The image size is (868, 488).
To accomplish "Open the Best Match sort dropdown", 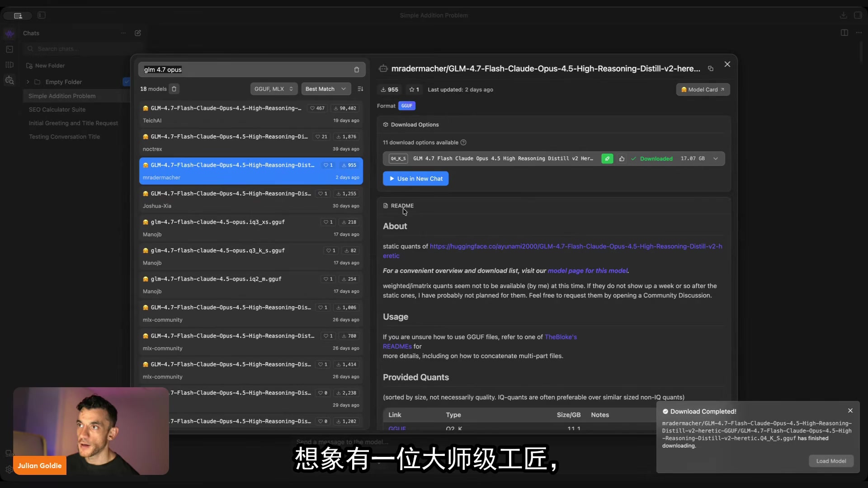I will pyautogui.click(x=325, y=89).
